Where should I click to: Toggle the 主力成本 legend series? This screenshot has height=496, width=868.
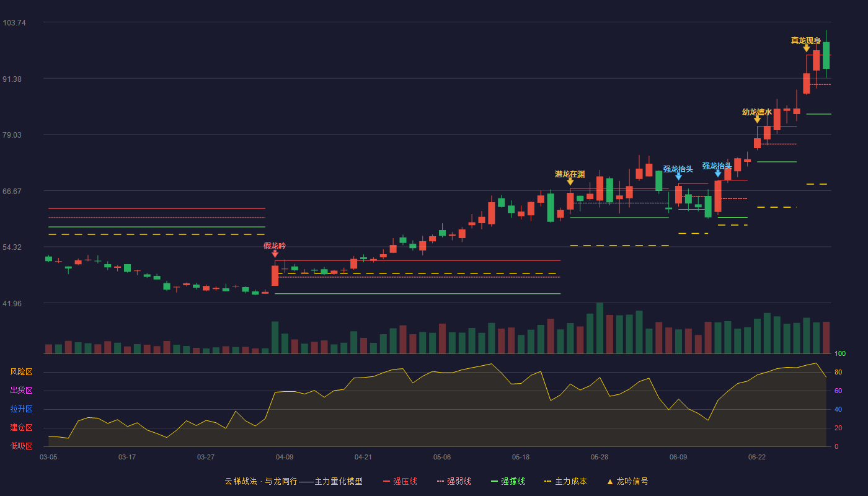pyautogui.click(x=565, y=481)
